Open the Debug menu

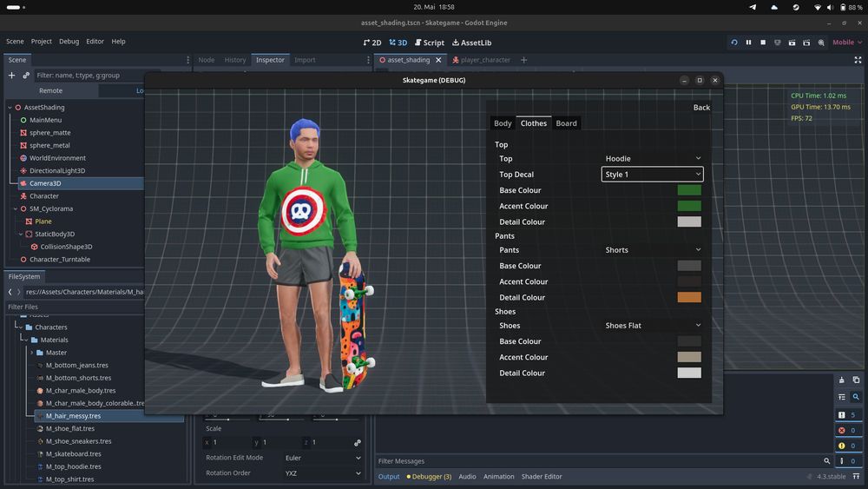tap(69, 42)
